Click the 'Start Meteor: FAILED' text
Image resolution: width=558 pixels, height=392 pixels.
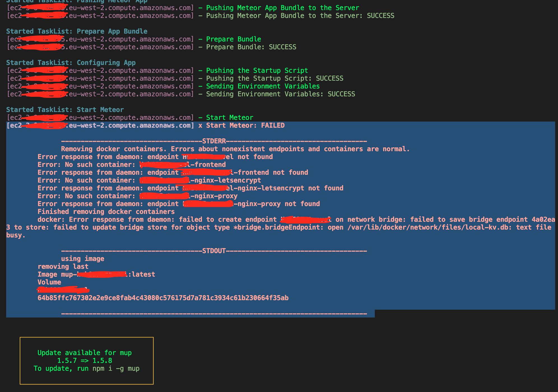pos(245,125)
